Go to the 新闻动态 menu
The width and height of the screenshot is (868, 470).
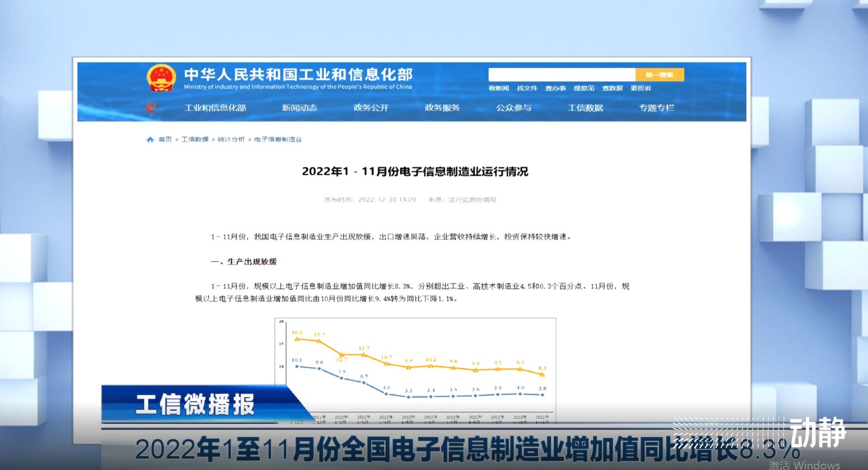[x=299, y=108]
